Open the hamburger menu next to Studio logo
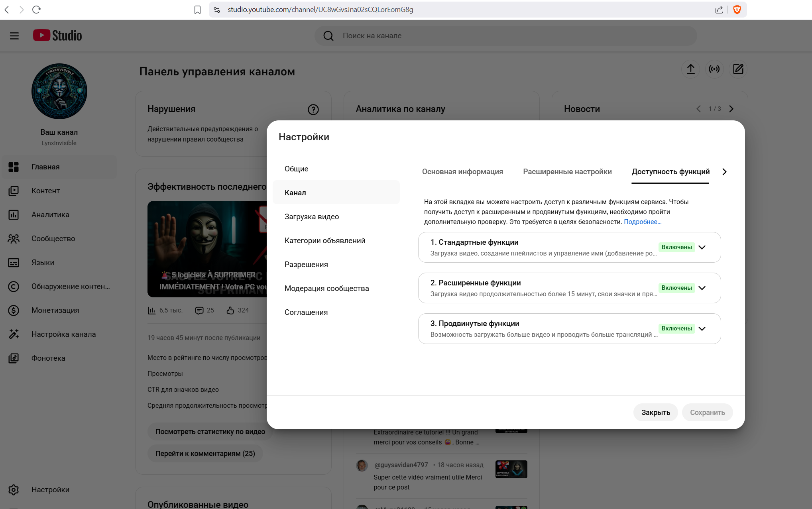 (14, 36)
